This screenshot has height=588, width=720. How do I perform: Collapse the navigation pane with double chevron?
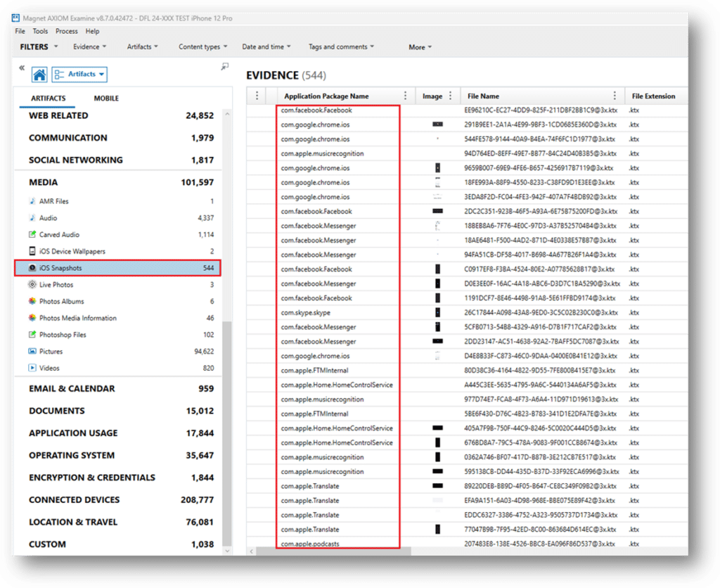click(22, 68)
